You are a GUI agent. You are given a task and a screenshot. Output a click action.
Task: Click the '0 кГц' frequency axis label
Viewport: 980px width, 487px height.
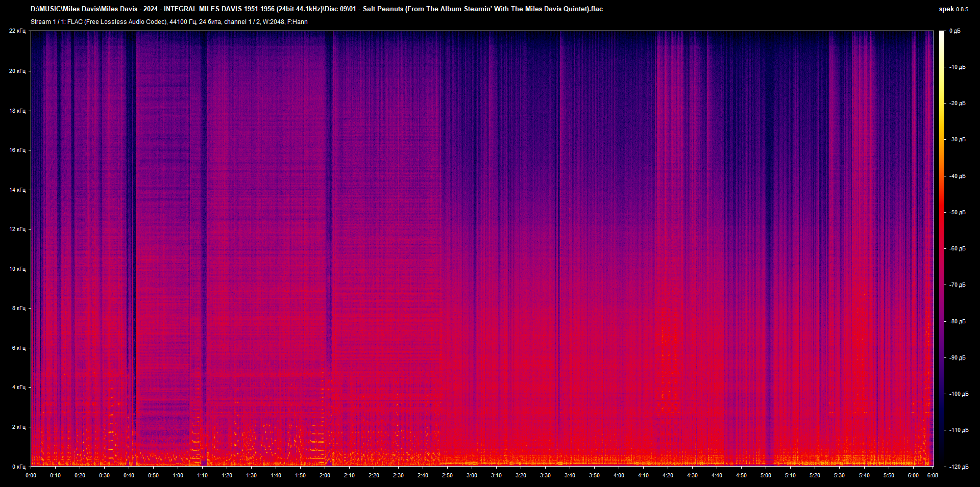tap(18, 467)
